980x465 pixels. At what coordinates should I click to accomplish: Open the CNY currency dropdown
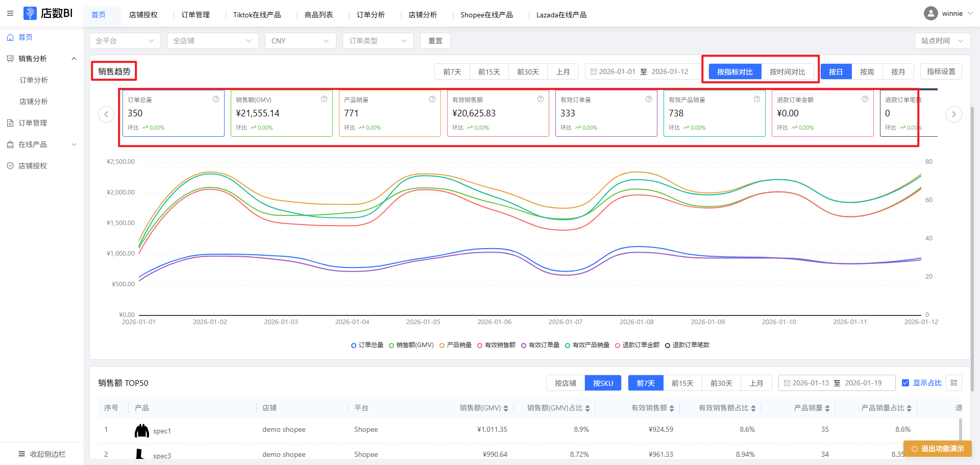tap(300, 41)
